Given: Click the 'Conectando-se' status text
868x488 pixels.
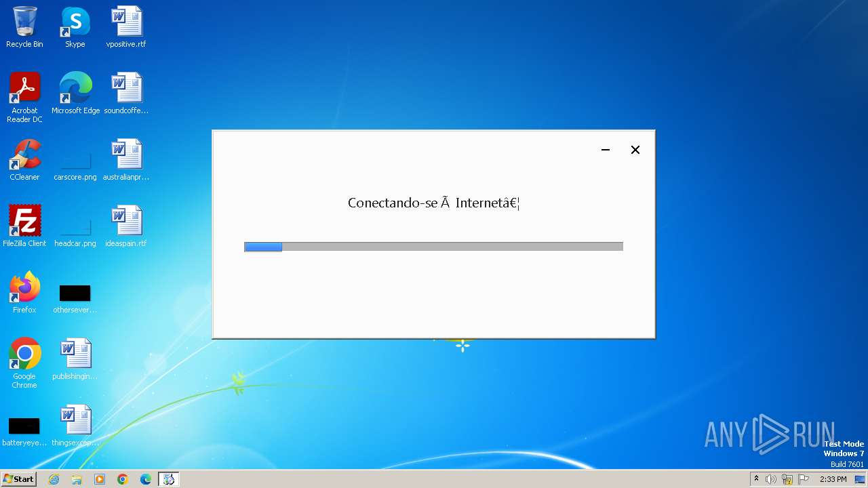Looking at the screenshot, I should pyautogui.click(x=433, y=203).
